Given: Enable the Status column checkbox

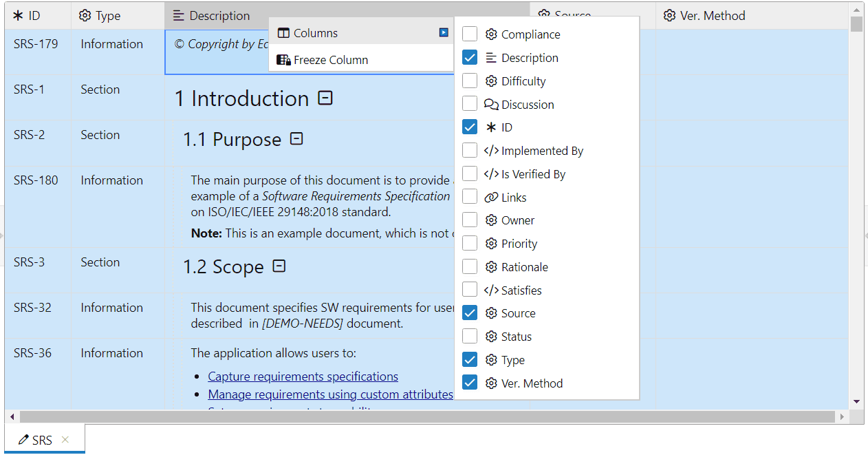Looking at the screenshot, I should click(470, 337).
